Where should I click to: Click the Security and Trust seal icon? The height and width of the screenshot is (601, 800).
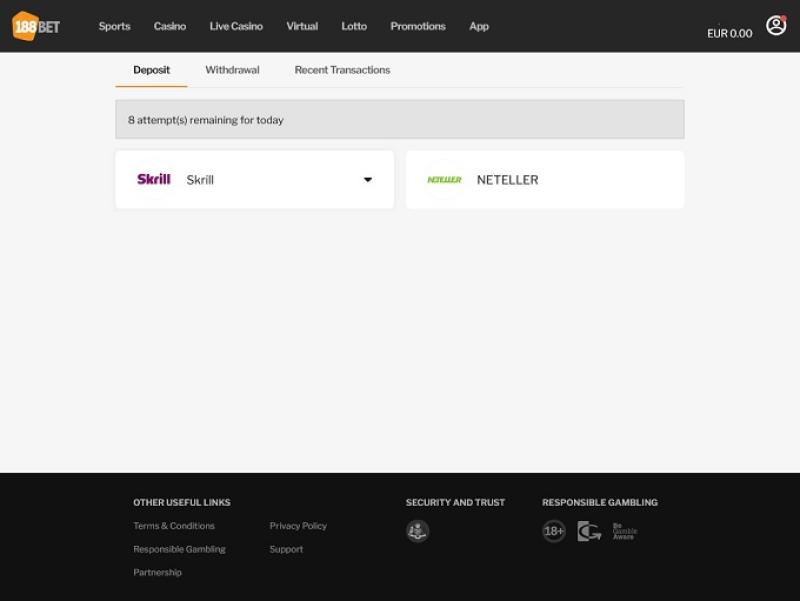(417, 532)
